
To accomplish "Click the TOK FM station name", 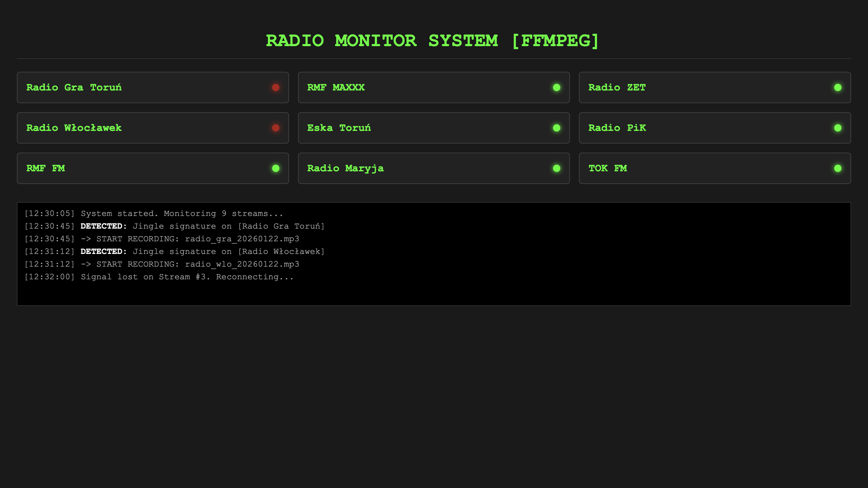I will pos(607,168).
